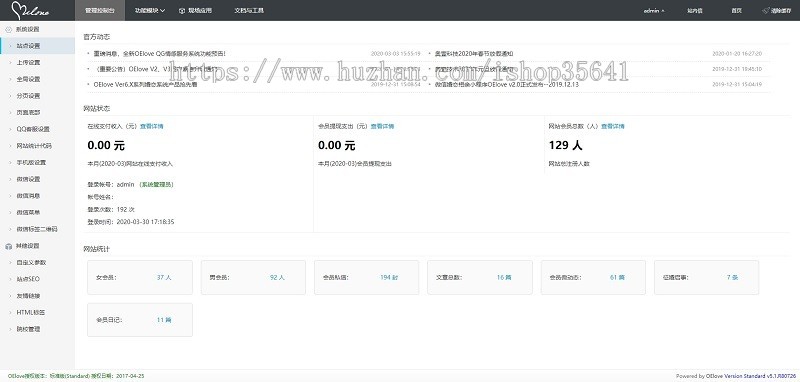
Task: Expand the 功能模块 dropdown arrow
Action: (162, 11)
